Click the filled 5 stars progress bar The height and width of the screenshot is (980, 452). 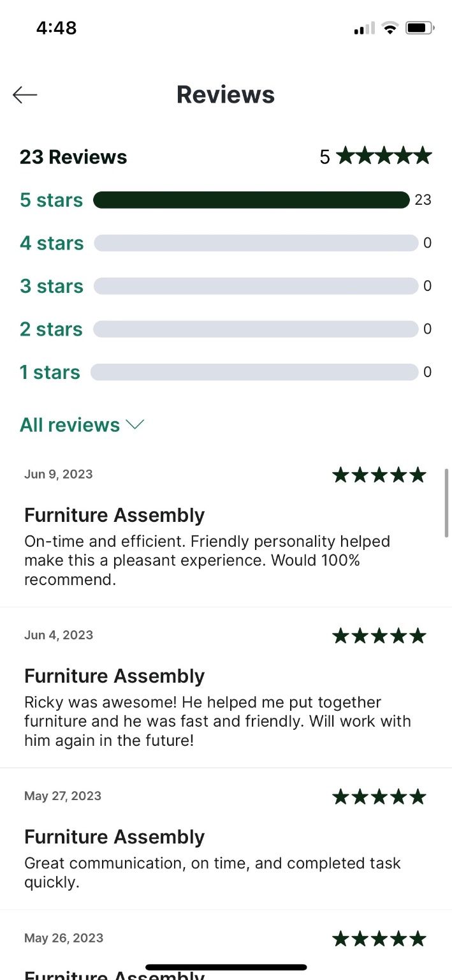point(251,200)
